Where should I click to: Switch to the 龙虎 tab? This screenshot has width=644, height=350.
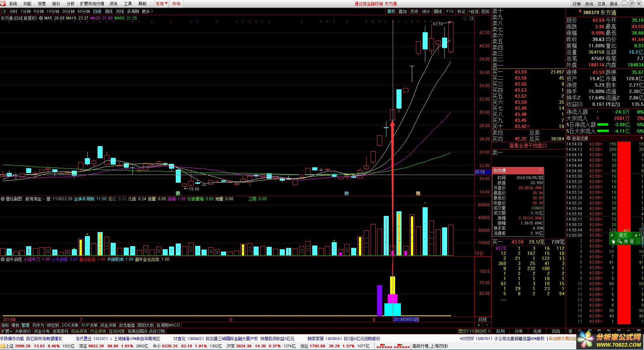point(537,331)
